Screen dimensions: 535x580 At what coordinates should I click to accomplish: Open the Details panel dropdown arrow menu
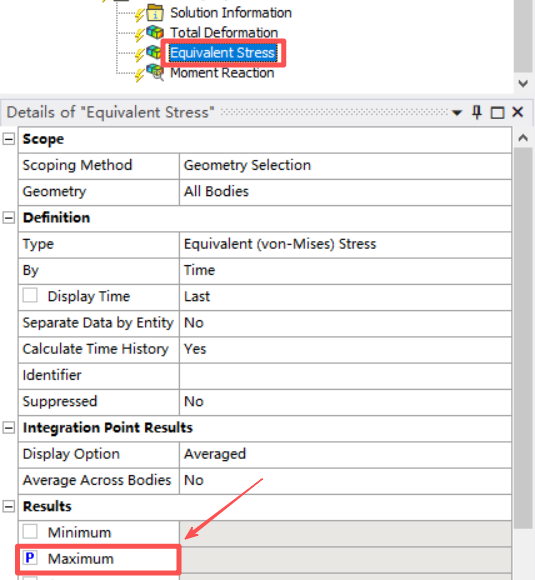(457, 113)
